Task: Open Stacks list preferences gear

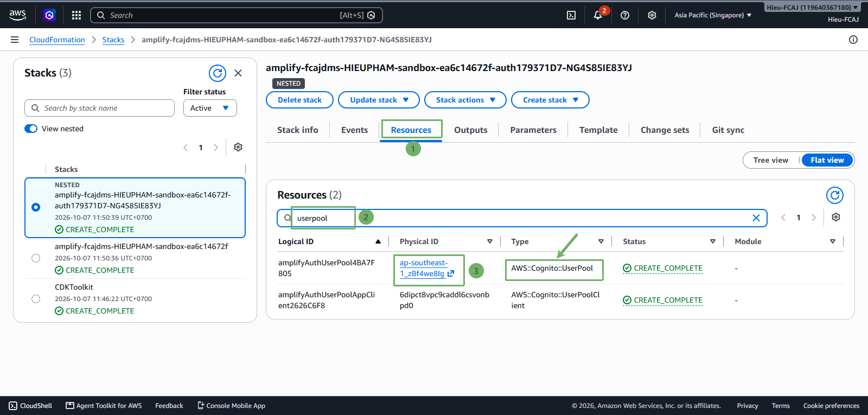Action: pyautogui.click(x=238, y=147)
